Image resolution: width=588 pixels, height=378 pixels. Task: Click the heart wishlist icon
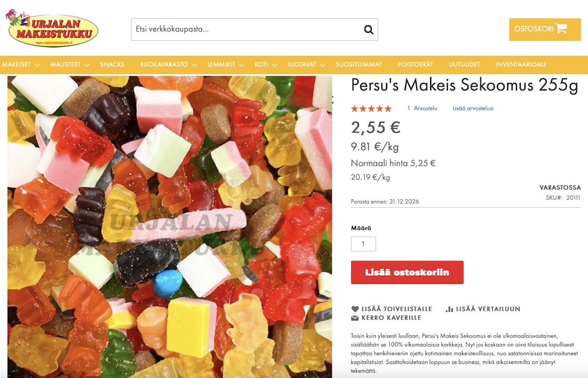pos(355,309)
